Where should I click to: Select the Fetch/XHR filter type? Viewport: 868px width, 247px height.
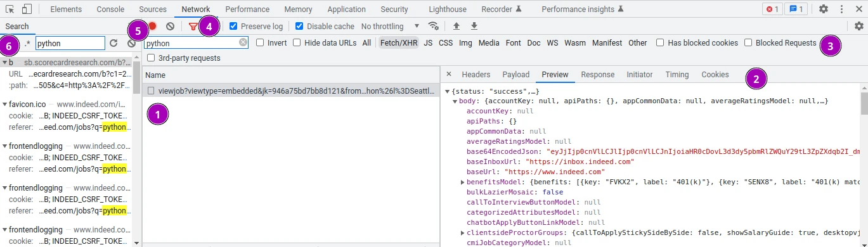399,43
